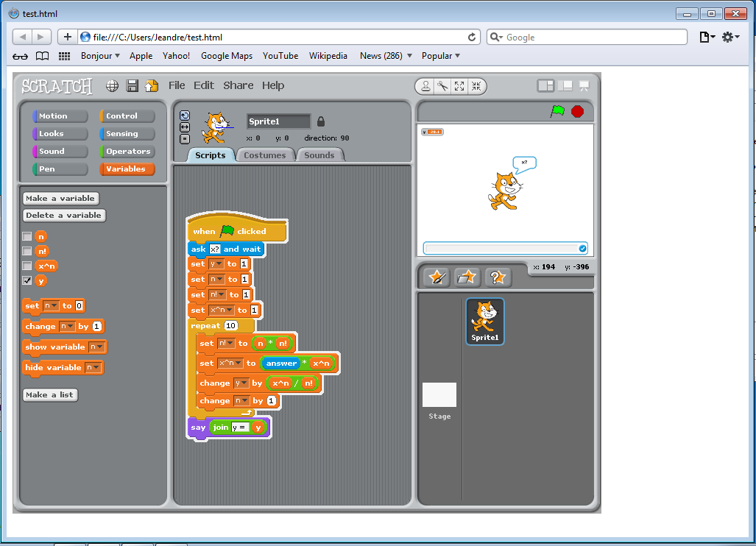
Task: Save the project with the floppy disk icon
Action: pos(132,86)
